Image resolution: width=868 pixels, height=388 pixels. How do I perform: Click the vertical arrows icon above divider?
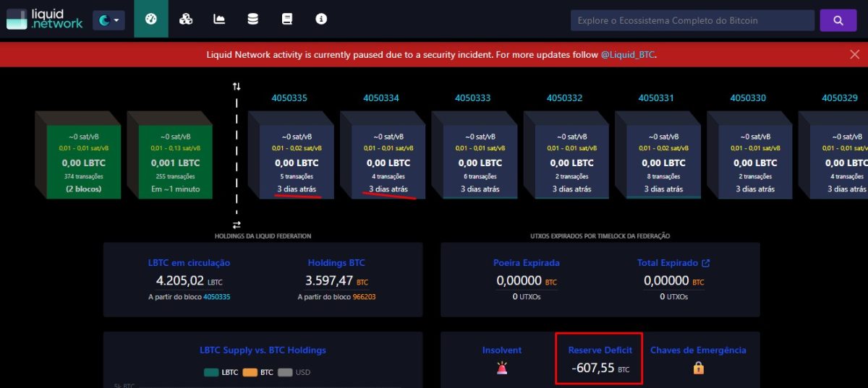pyautogui.click(x=237, y=87)
